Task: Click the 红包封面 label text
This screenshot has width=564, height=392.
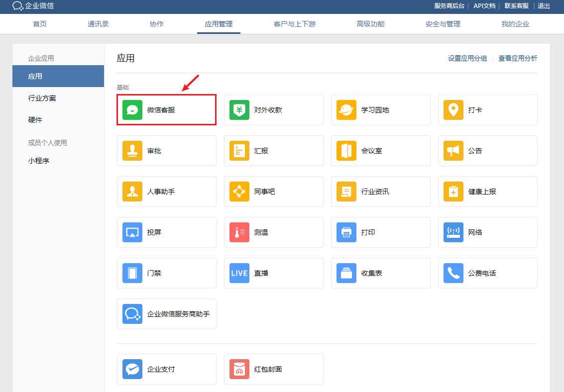Action: 268,369
